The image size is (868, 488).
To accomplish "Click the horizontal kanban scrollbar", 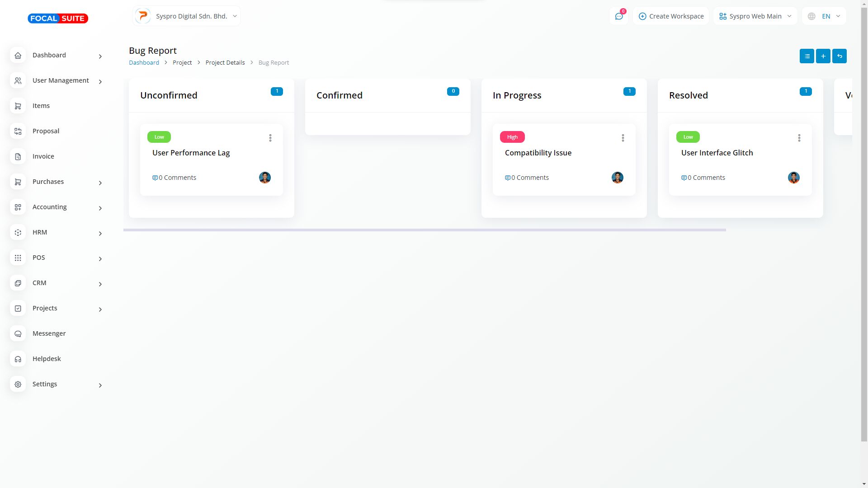I will pyautogui.click(x=424, y=230).
